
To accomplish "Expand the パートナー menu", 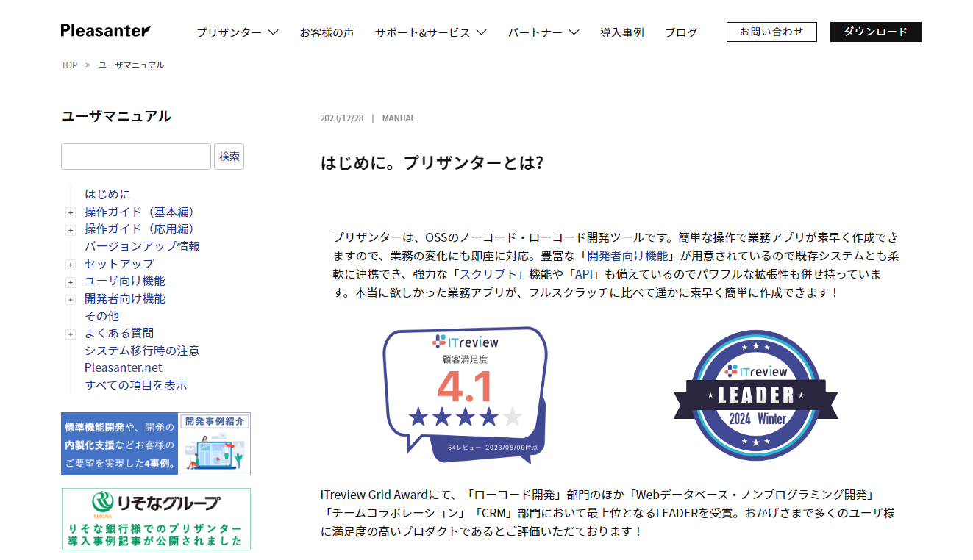I will 543,32.
